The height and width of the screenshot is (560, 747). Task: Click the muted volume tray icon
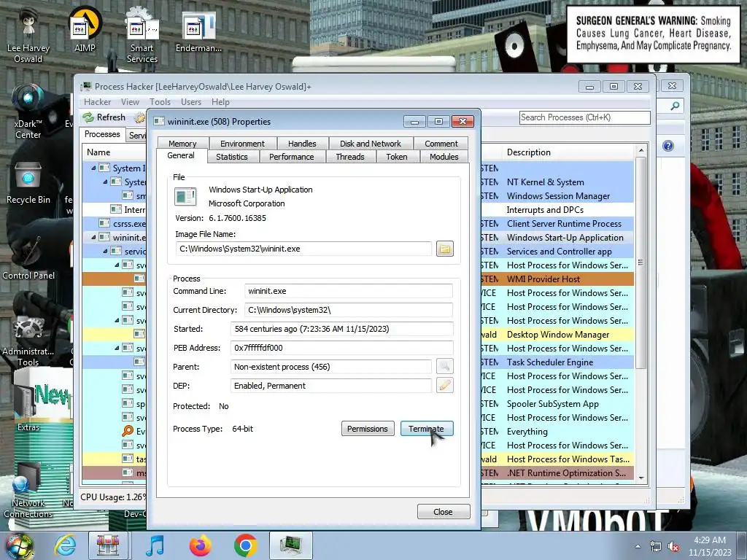(x=673, y=547)
